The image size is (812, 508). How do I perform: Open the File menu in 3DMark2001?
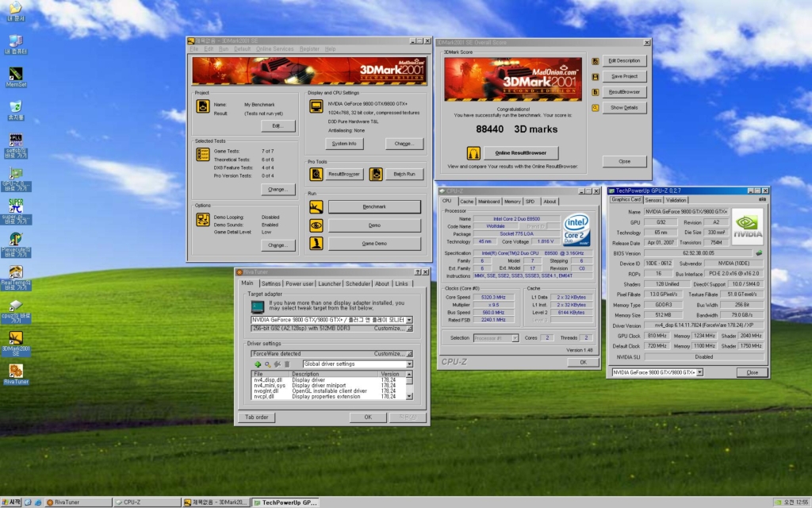(x=193, y=48)
